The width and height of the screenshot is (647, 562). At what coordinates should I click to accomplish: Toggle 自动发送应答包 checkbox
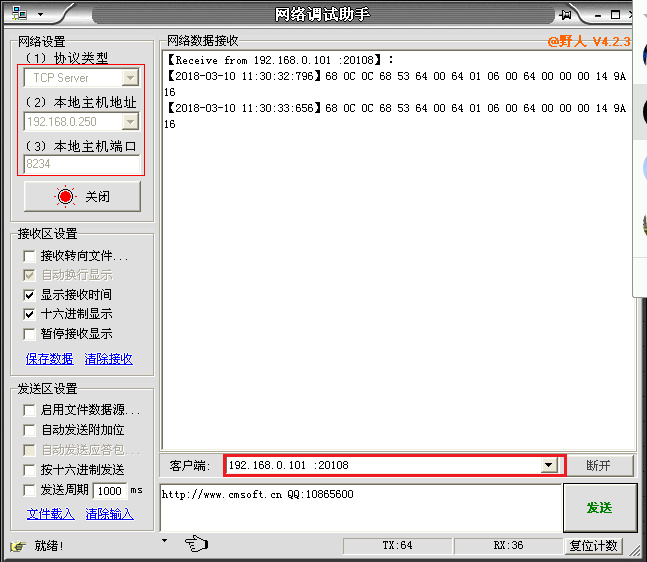click(29, 450)
